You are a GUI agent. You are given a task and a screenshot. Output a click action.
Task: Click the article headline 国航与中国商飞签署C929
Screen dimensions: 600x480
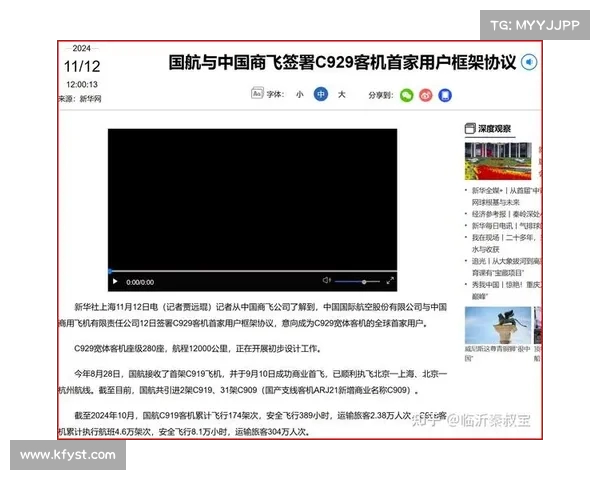click(342, 62)
